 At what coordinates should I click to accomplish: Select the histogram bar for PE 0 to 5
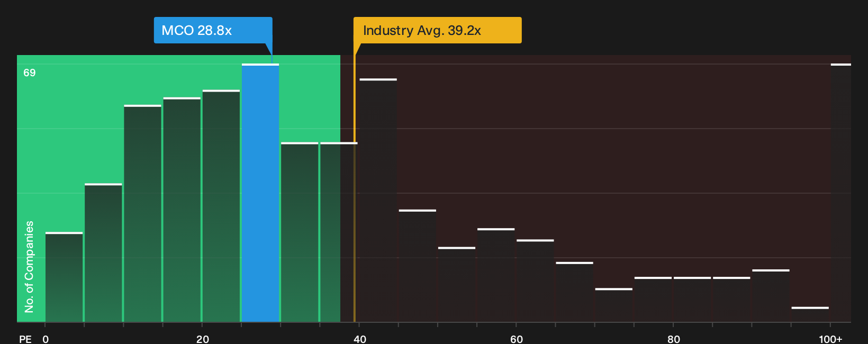64,277
